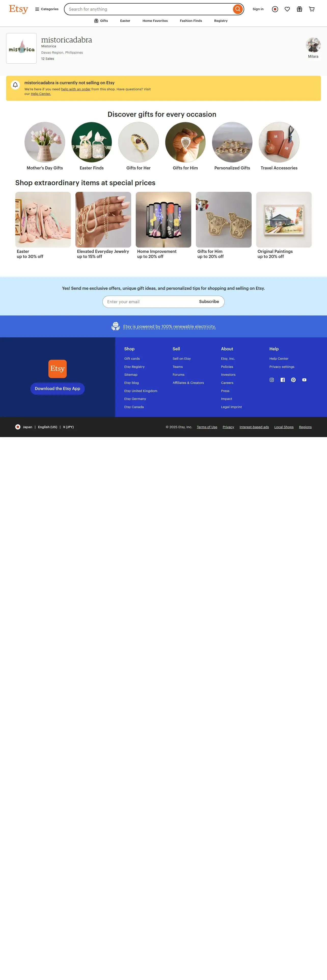Click the Enter your email field

[148, 302]
